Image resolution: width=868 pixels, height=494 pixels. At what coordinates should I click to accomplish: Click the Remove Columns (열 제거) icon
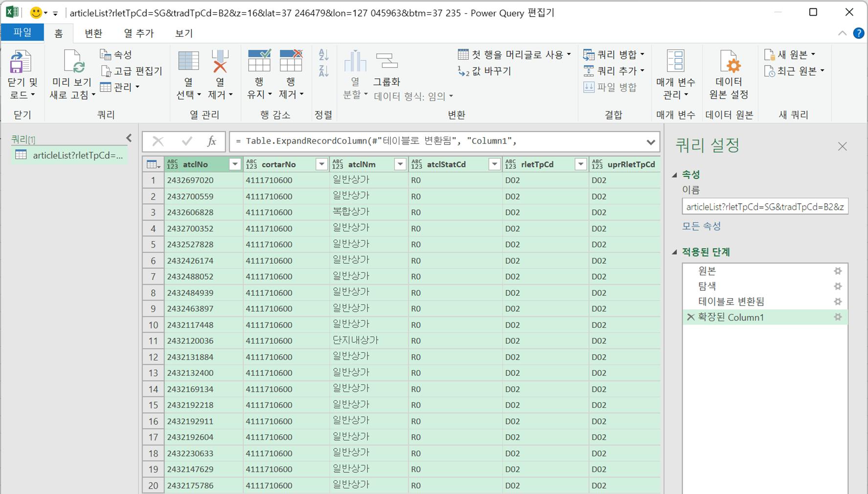220,62
